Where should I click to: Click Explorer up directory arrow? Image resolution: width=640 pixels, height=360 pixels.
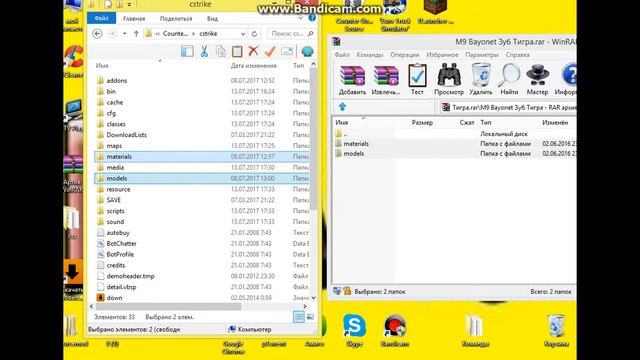(x=136, y=33)
